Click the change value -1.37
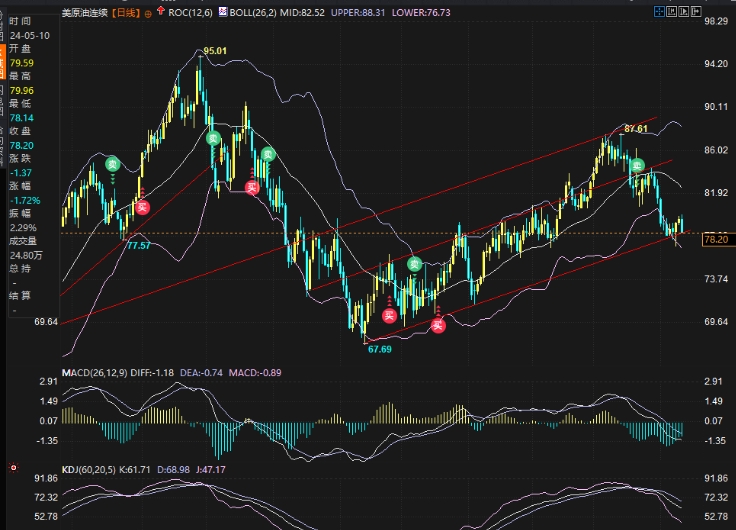Screen dimensions: 736x530 [21, 173]
